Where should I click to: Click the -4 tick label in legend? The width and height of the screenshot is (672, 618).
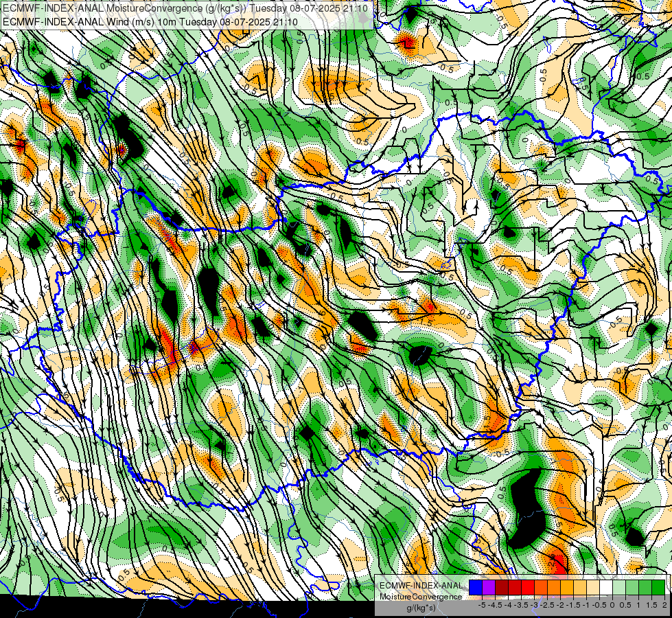pyautogui.click(x=509, y=605)
